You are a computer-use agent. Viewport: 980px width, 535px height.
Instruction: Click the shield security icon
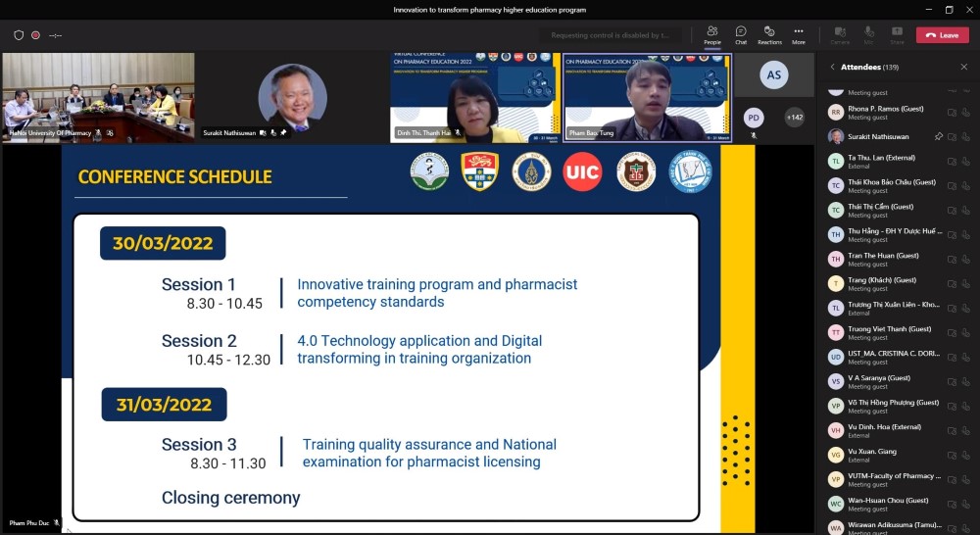pyautogui.click(x=19, y=35)
